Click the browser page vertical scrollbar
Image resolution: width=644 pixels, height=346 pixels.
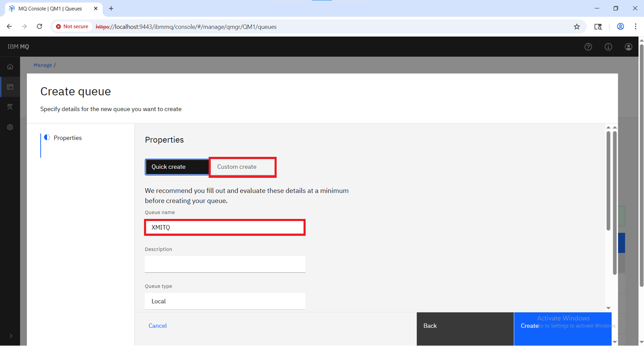(x=641, y=165)
